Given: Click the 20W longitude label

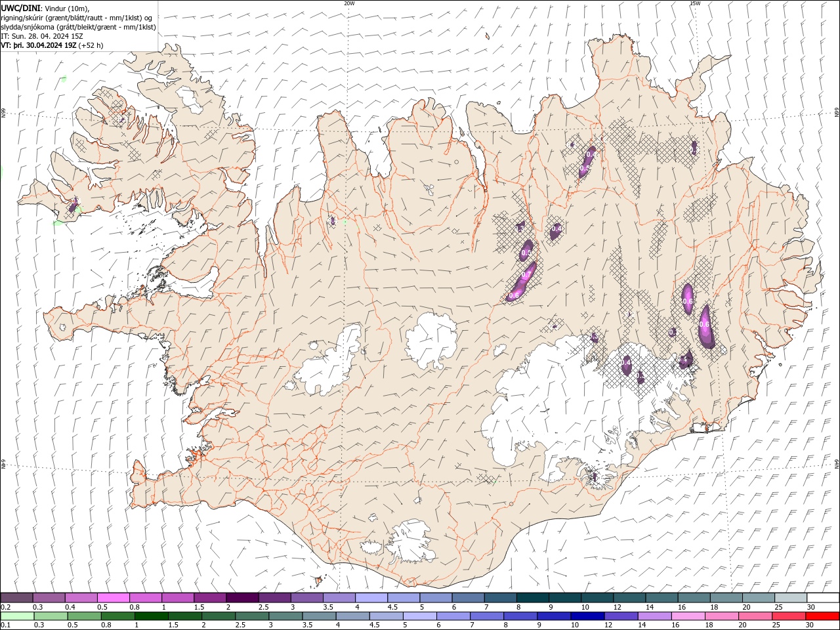Looking at the screenshot, I should click(349, 3).
